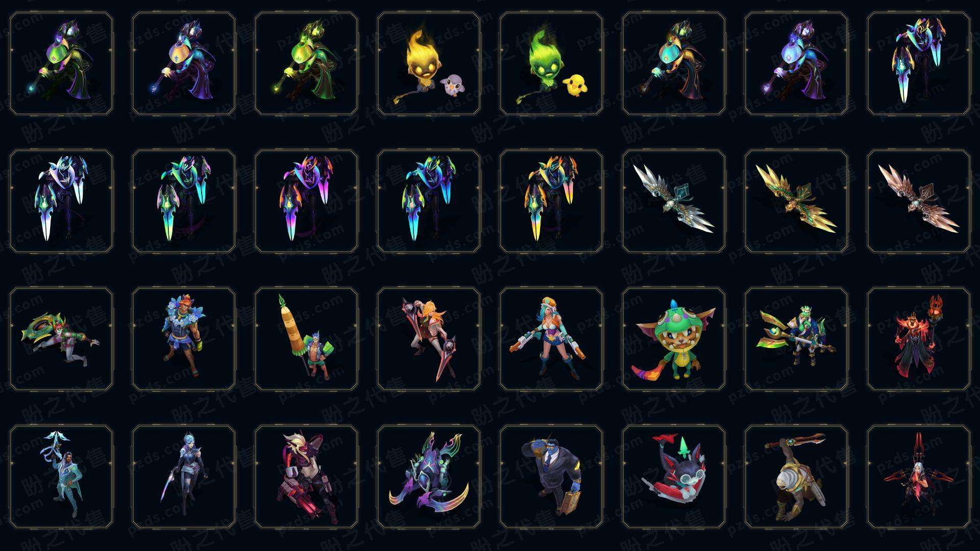Open the flower-shouldered muscular fighter skin

184,339
